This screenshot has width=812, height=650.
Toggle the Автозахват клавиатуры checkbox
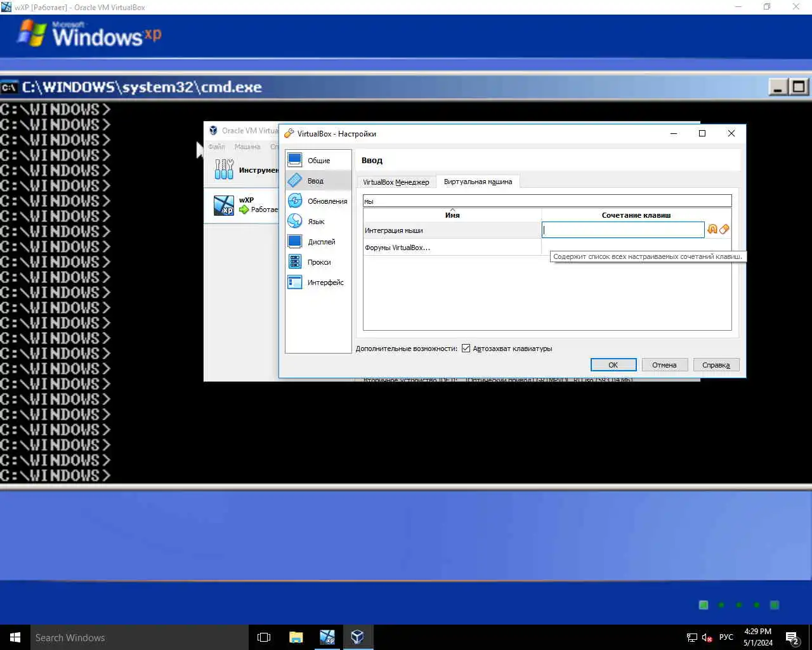[x=466, y=348]
